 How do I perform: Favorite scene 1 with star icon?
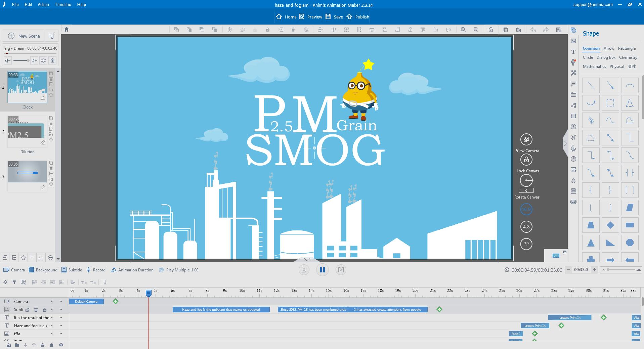tap(51, 95)
